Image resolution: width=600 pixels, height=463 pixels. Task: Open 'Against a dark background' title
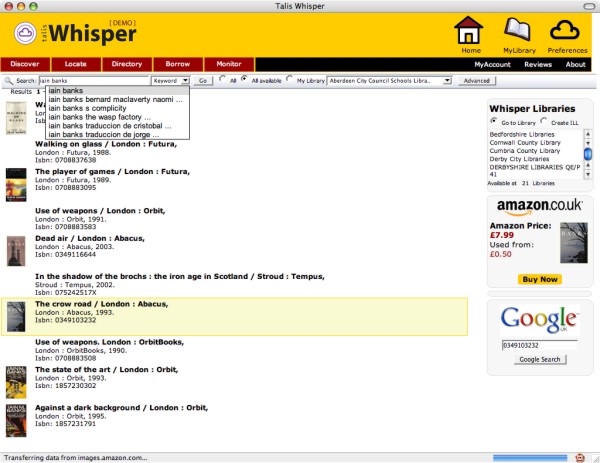coord(122,408)
